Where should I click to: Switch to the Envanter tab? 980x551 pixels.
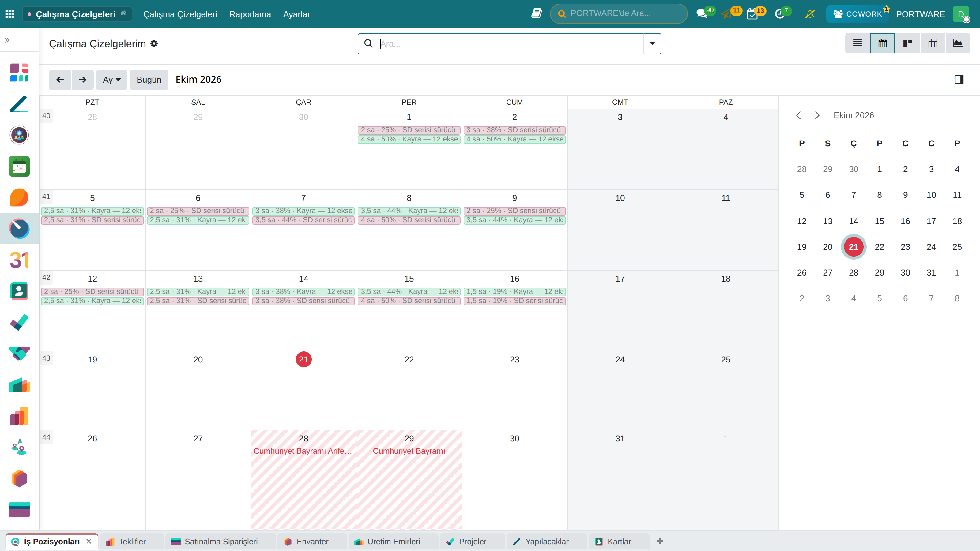point(312,542)
